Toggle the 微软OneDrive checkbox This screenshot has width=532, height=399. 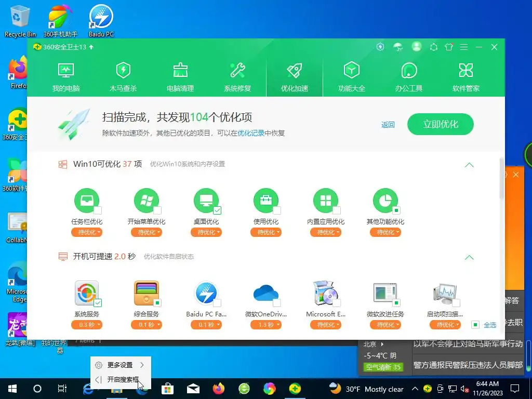point(277,303)
